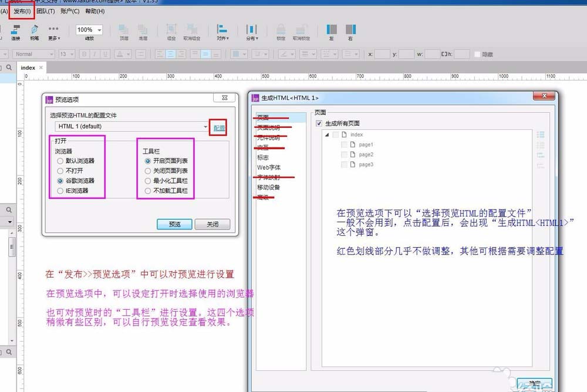Screen dimensions: 587x392
Task: Select 移动设备 in the 生成HTML sidebar
Action: coord(268,187)
